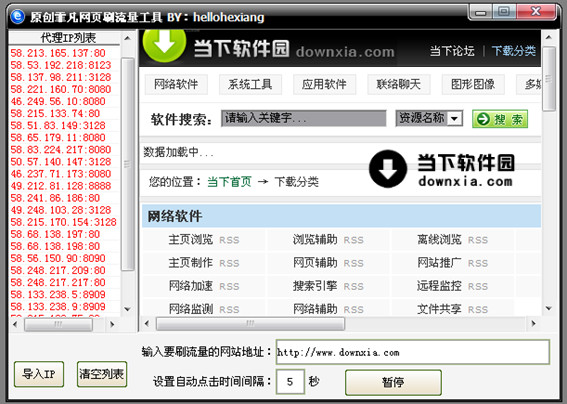
Task: Select proxy 58.56.150.90:8090
Action: [58, 258]
